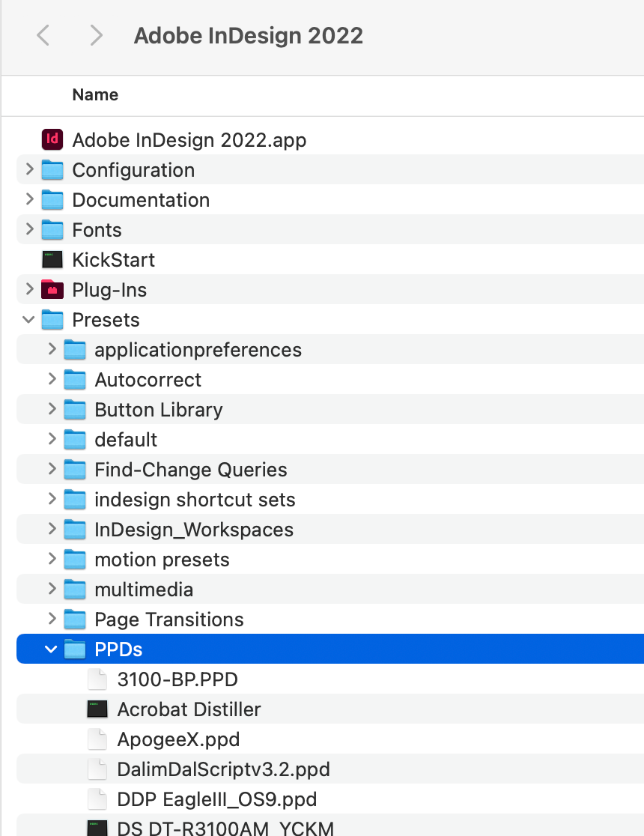Click the Documentation folder icon

pyautogui.click(x=52, y=200)
